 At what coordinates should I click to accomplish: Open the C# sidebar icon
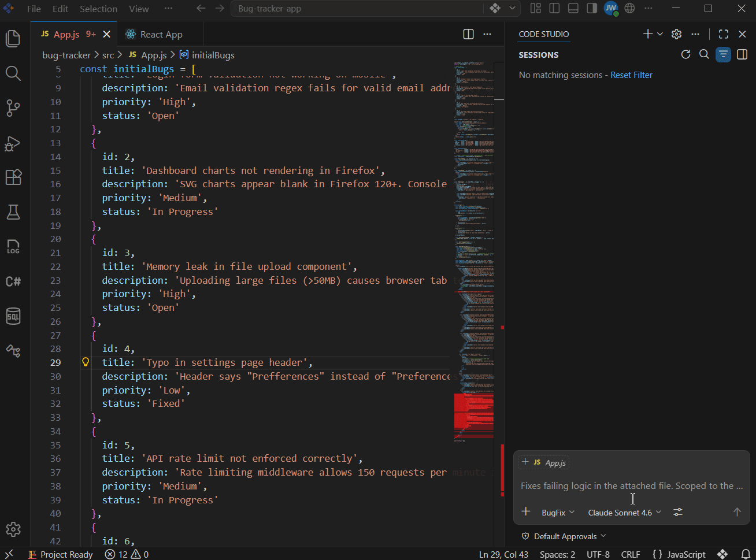tap(13, 281)
